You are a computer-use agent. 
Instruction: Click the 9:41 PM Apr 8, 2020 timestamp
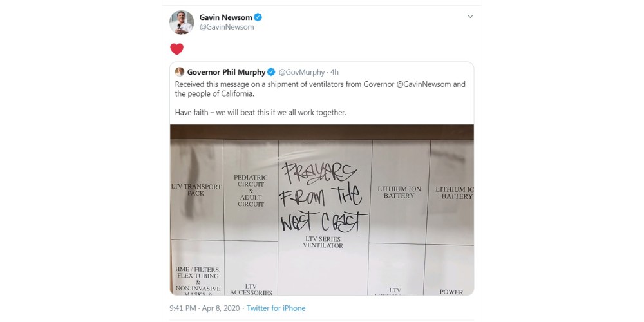204,308
